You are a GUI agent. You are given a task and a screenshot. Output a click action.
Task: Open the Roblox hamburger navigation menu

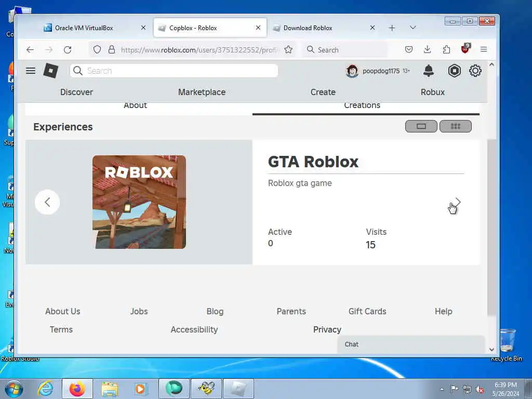point(31,71)
